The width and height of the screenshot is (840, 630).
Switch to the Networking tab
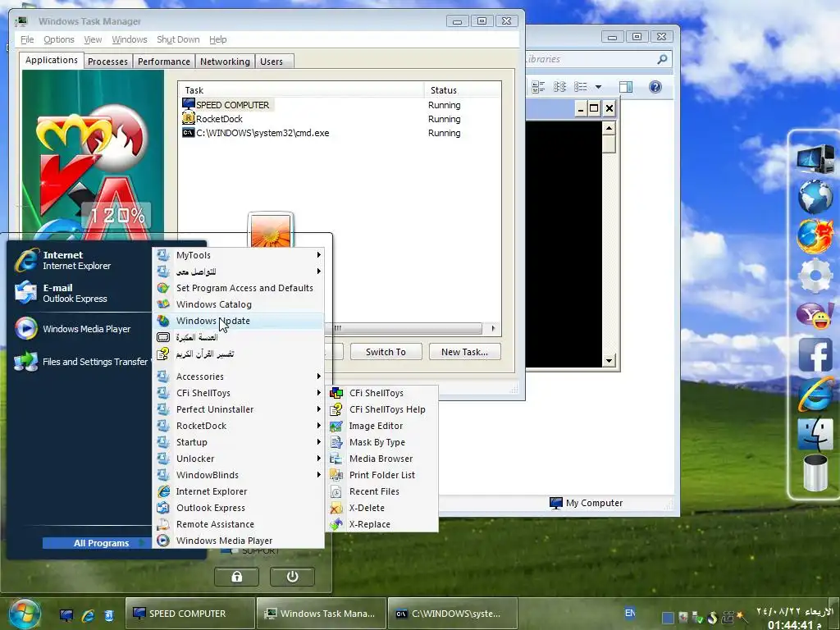(x=225, y=62)
